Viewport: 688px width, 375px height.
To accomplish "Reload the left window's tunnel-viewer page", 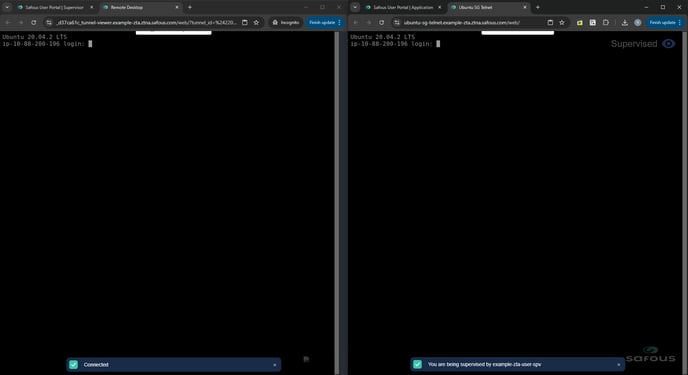I will point(33,22).
